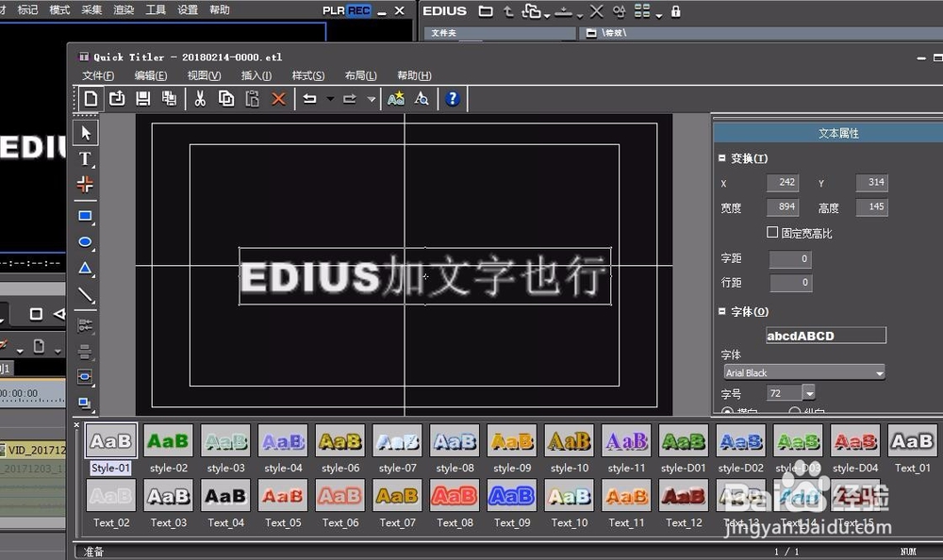Click the X position field 242
The height and width of the screenshot is (560, 943).
click(783, 182)
